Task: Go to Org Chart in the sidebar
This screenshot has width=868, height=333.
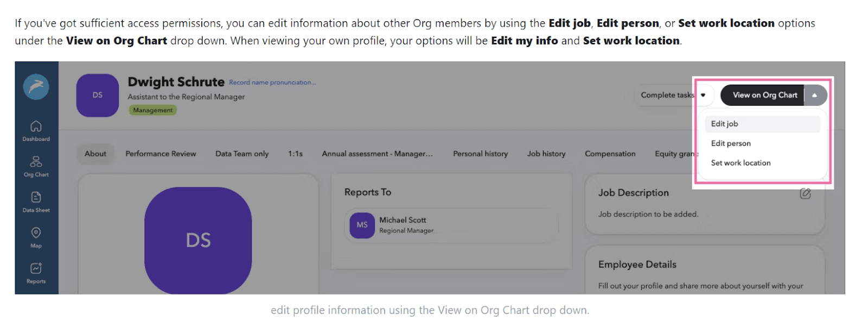Action: click(x=36, y=166)
